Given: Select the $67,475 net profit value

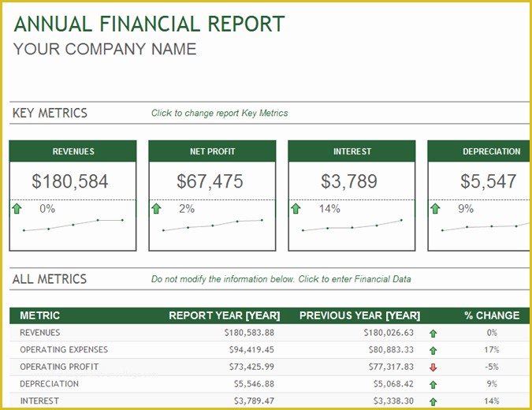Looking at the screenshot, I should coord(210,181).
